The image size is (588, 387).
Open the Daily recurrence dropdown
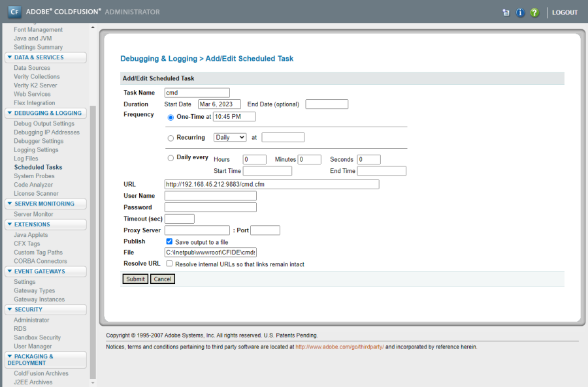[230, 138]
